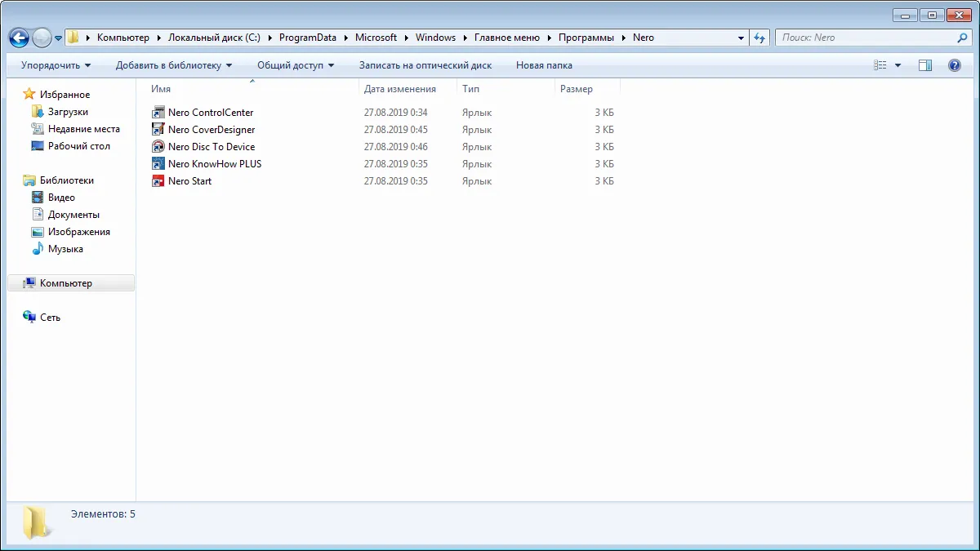The height and width of the screenshot is (551, 980).
Task: Sort files by the Имя column header
Action: 161,89
